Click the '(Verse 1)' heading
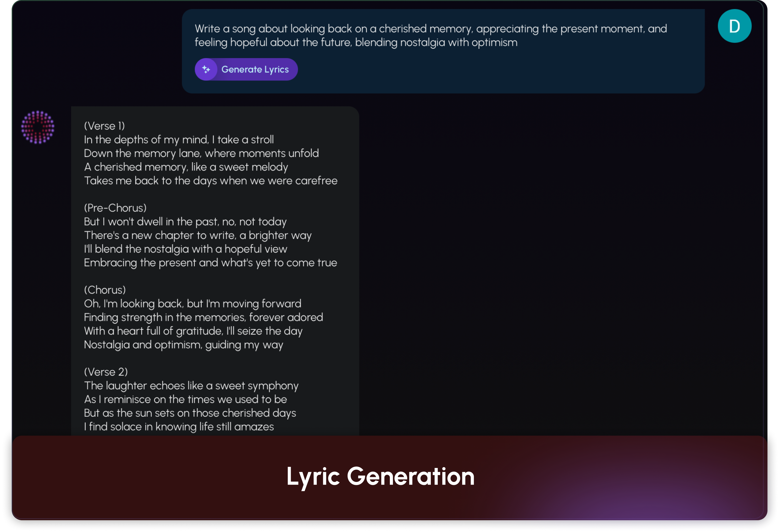This screenshot has height=532, width=779. (104, 126)
